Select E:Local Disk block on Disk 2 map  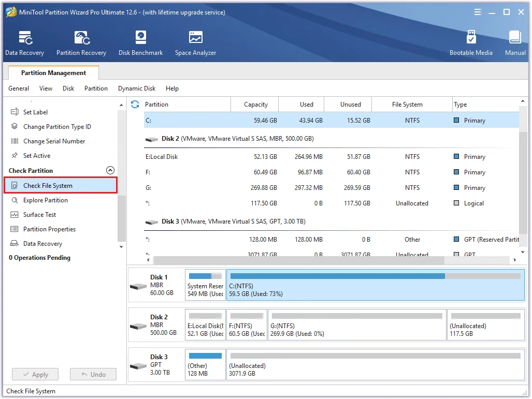pyautogui.click(x=205, y=325)
